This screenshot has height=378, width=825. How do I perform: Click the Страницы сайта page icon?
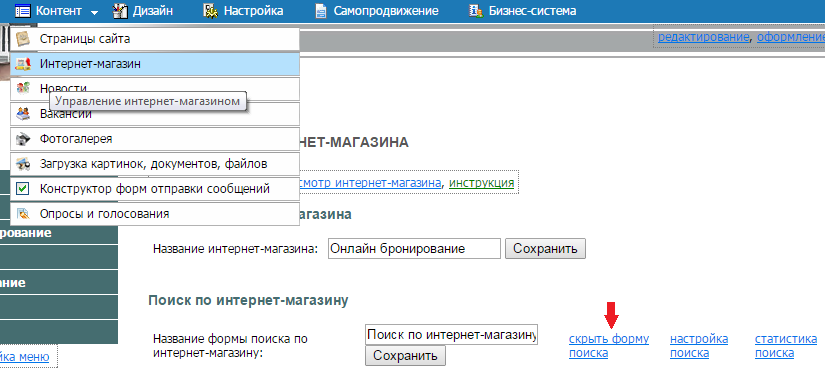pyautogui.click(x=23, y=39)
